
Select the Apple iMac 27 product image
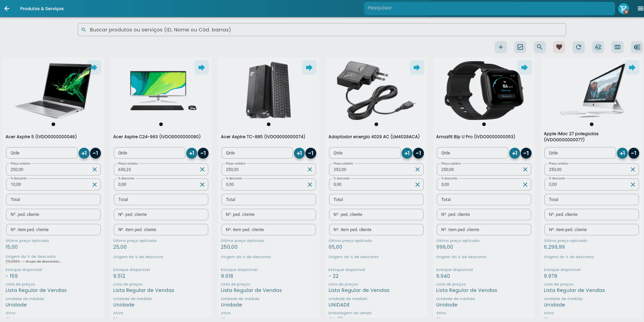click(x=591, y=91)
